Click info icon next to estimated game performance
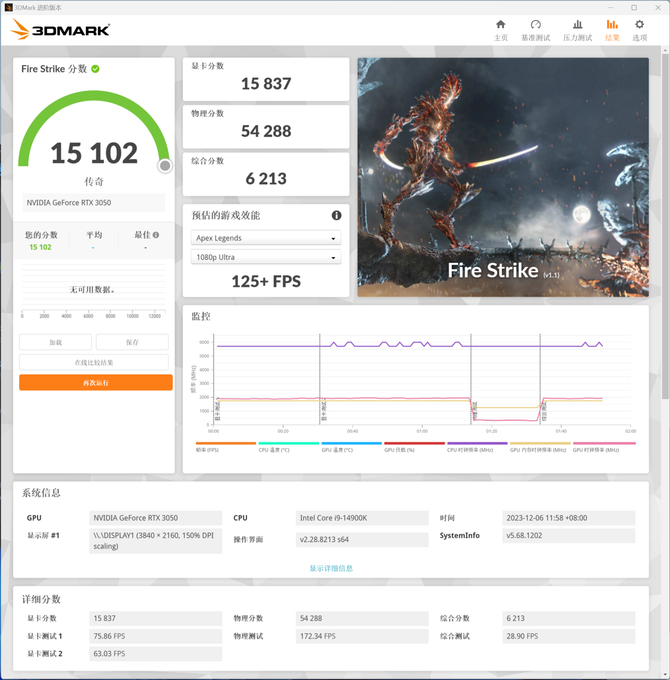Image resolution: width=670 pixels, height=680 pixels. tap(336, 215)
